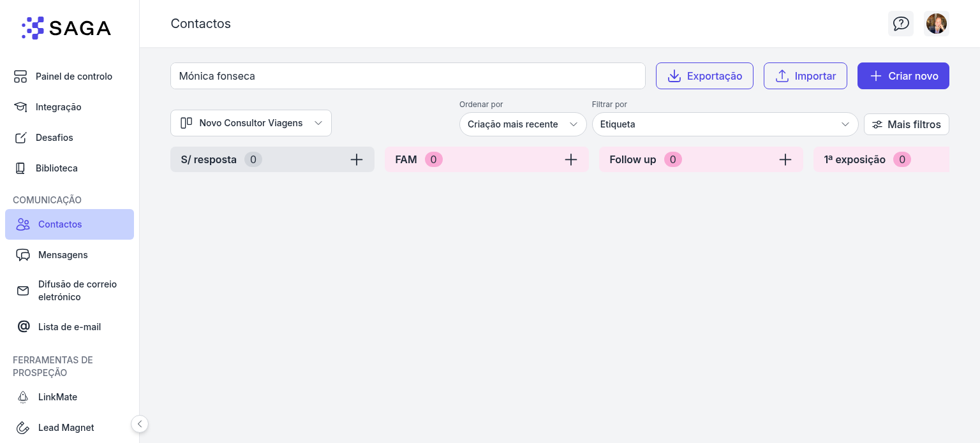Click the Criar novo button
980x443 pixels.
coord(903,76)
